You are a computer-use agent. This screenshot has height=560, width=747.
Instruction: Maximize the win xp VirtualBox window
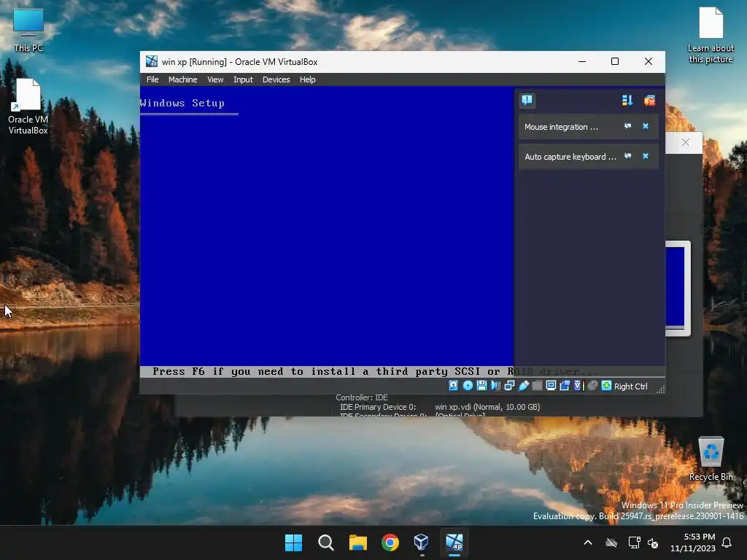click(615, 61)
